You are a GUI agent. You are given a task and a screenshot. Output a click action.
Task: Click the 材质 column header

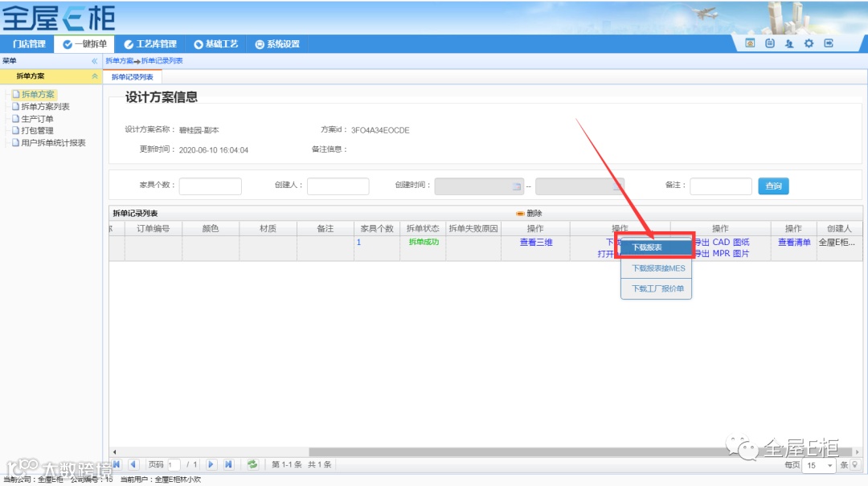[268, 228]
